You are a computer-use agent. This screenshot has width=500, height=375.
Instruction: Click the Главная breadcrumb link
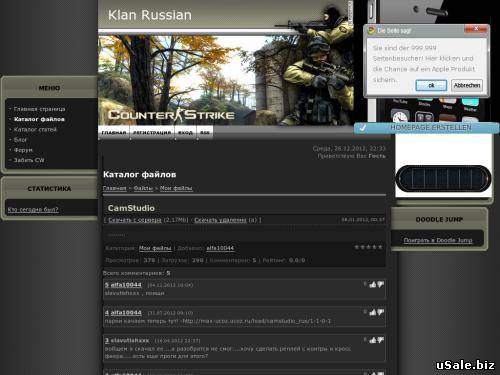[115, 188]
